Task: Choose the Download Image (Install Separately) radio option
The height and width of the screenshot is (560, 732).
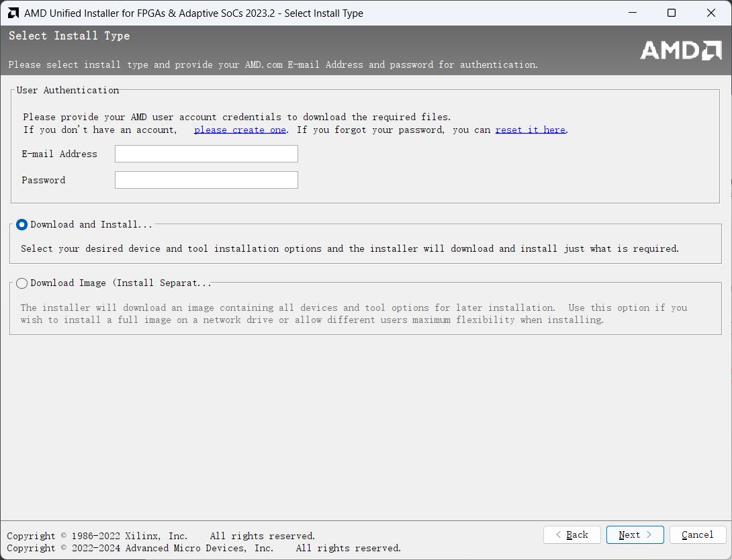Action: [22, 283]
